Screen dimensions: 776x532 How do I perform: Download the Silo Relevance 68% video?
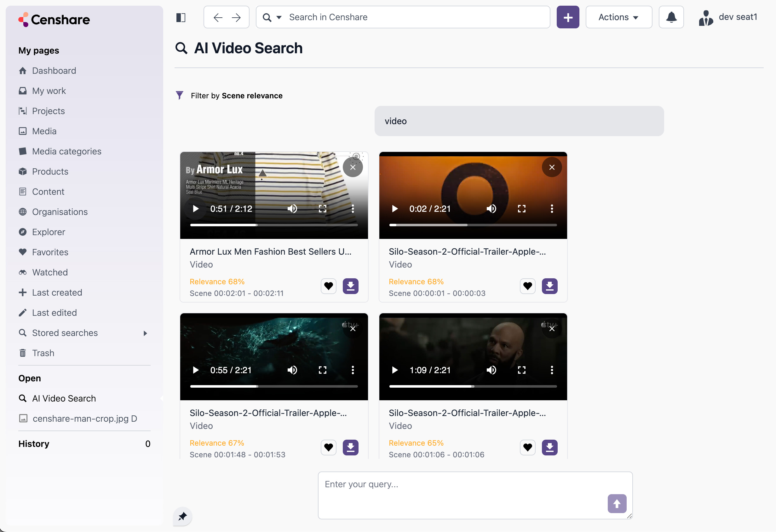pyautogui.click(x=549, y=286)
